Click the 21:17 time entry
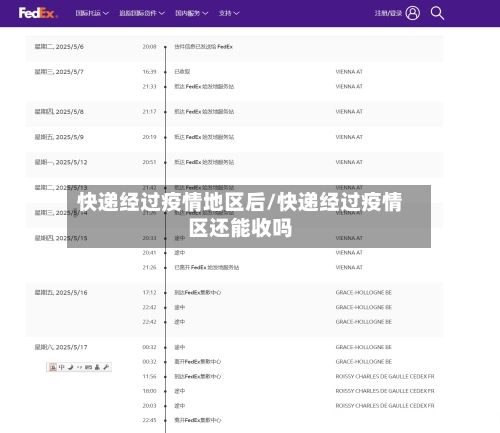This screenshot has width=500, height=433. (149, 112)
